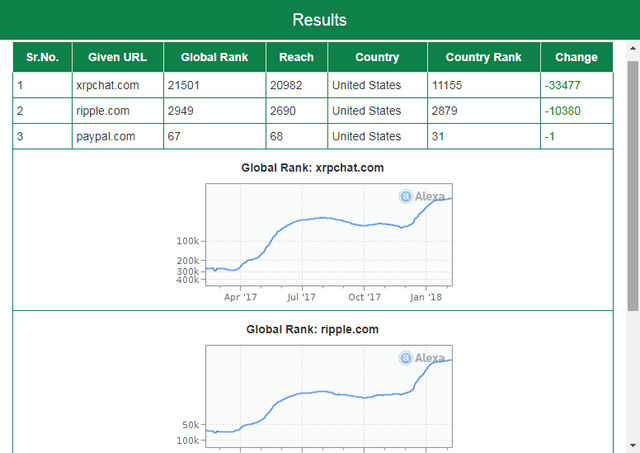Click the Results header title
Viewport: 640px width, 453px height.
[x=320, y=20]
